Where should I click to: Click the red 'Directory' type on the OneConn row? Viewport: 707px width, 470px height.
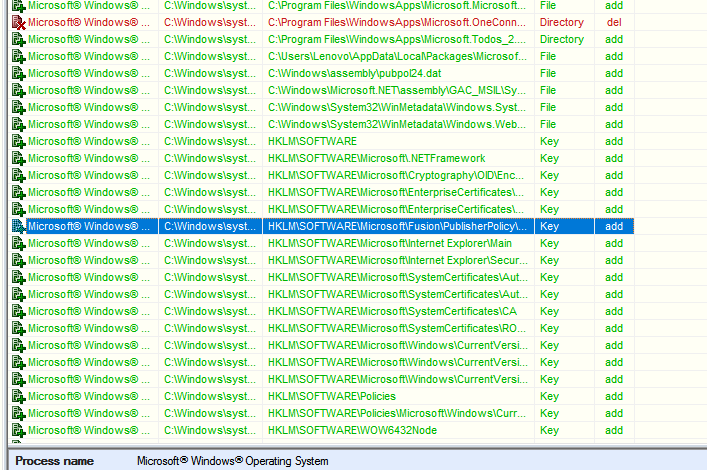click(x=562, y=22)
